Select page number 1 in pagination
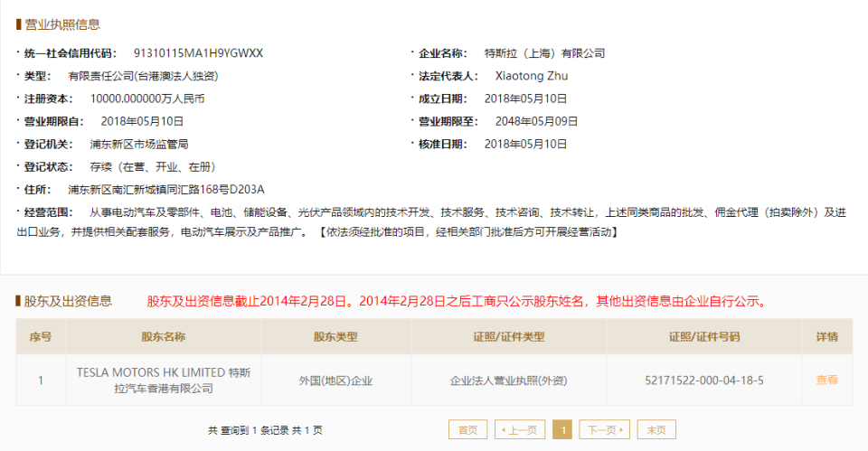The height and width of the screenshot is (451, 868). tap(562, 430)
